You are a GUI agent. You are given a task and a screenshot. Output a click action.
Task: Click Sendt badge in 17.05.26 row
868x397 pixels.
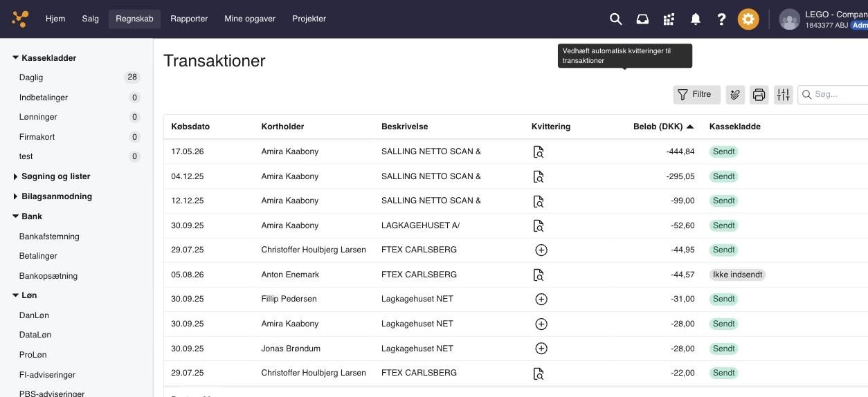723,151
